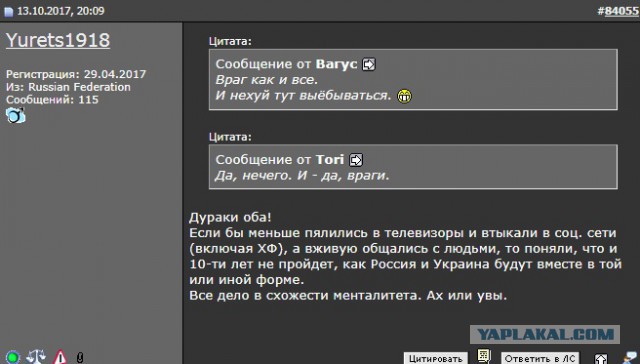Click the quick reply icon at far right
This screenshot has width=640, height=364.
click(631, 357)
